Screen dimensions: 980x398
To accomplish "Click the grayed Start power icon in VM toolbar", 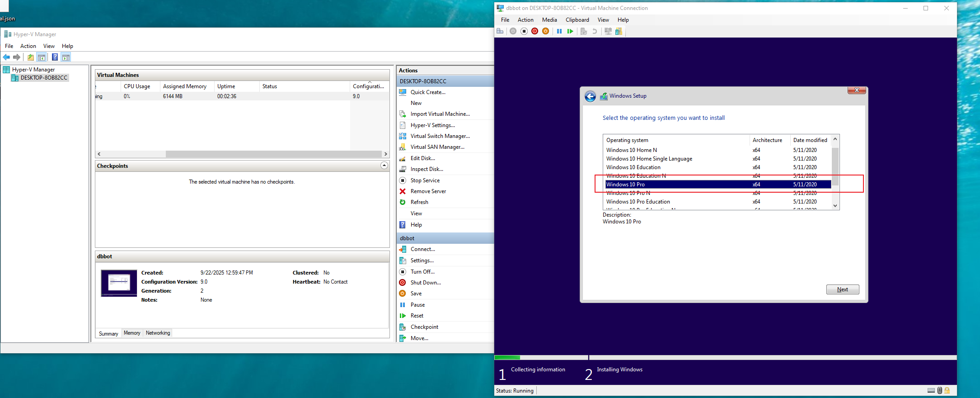I will 513,31.
